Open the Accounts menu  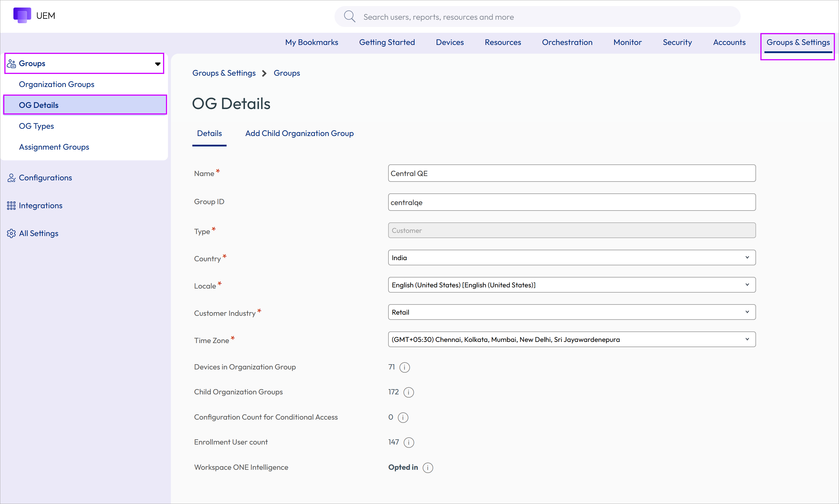pyautogui.click(x=729, y=42)
